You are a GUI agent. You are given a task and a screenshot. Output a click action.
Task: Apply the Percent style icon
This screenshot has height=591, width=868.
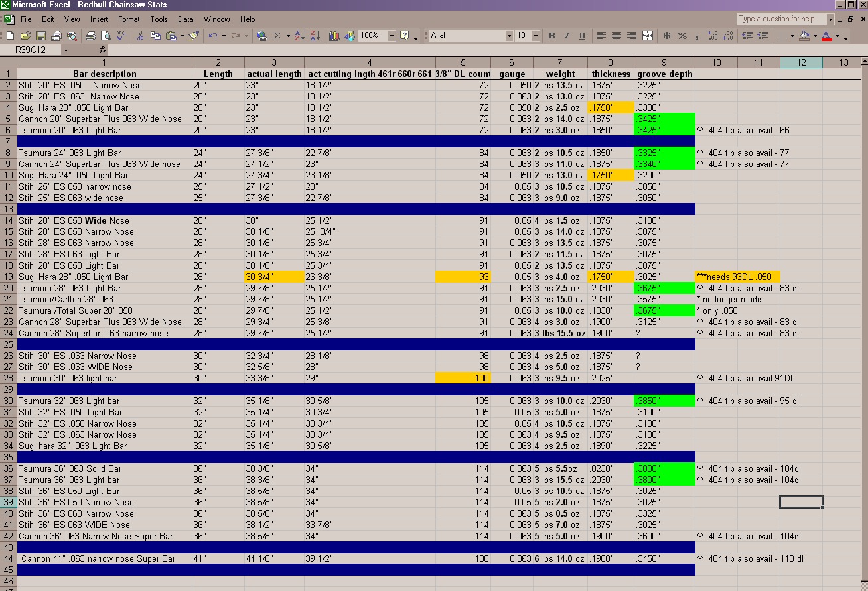682,36
